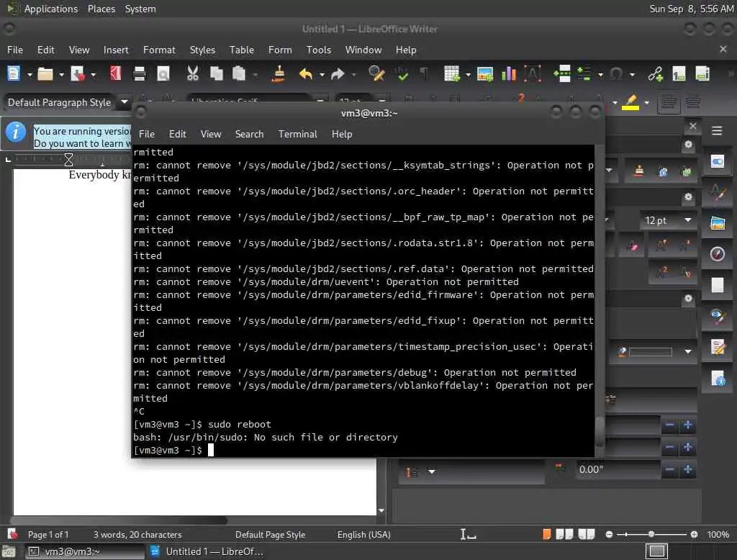Select single-page view in status bar
737x560 pixels.
pyautogui.click(x=547, y=534)
